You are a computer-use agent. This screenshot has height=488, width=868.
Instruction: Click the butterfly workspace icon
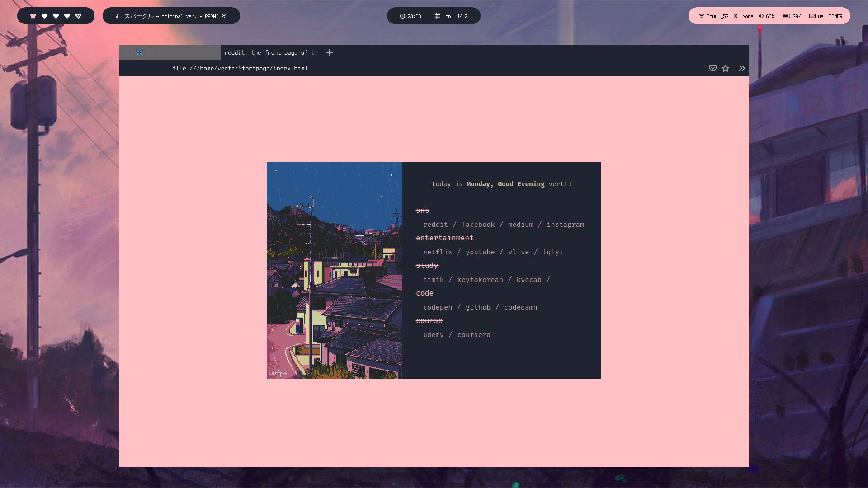tap(33, 16)
